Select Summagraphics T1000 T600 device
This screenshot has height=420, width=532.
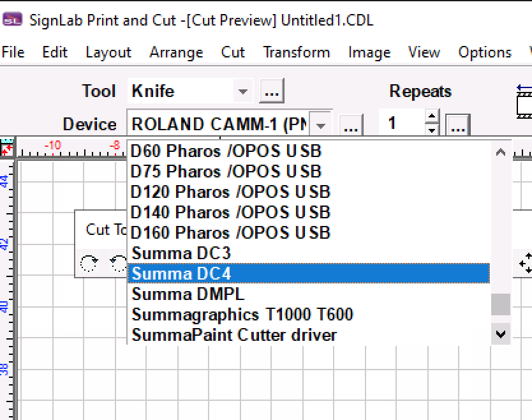[309, 314]
